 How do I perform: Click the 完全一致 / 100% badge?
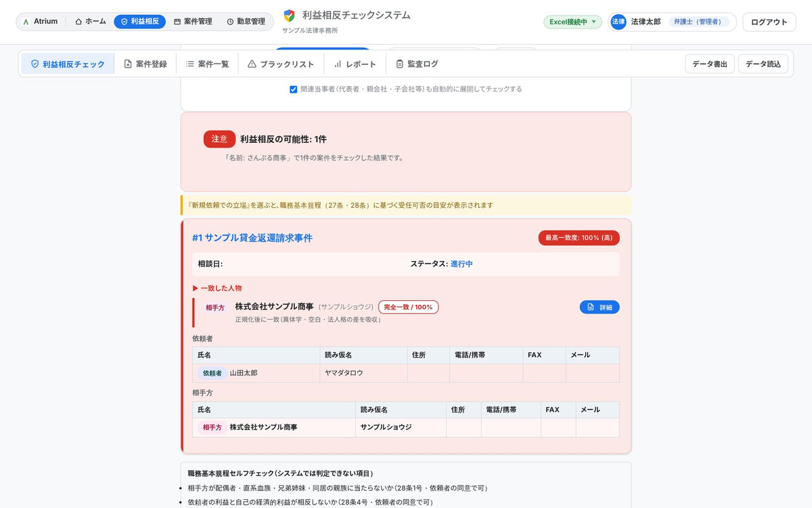click(x=409, y=307)
